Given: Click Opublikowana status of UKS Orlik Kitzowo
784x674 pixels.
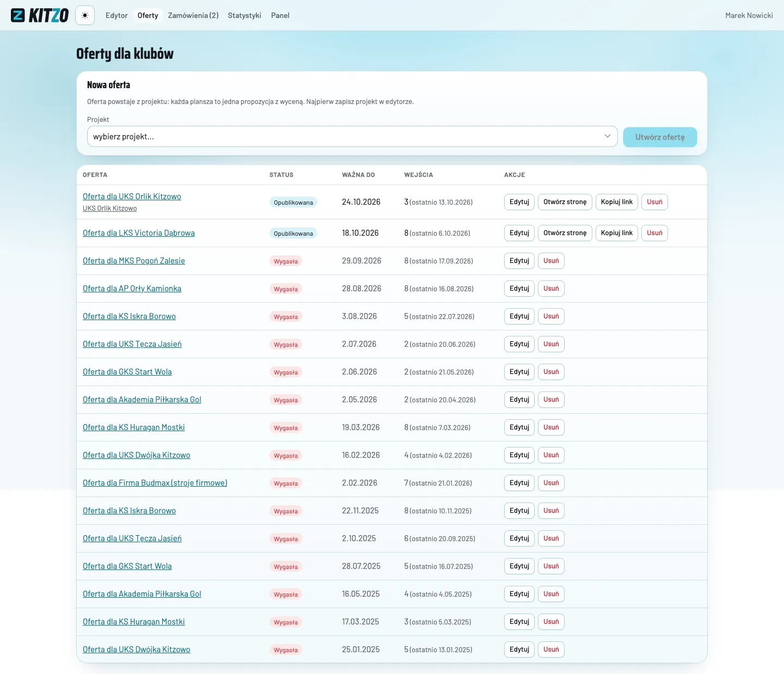Looking at the screenshot, I should [293, 203].
